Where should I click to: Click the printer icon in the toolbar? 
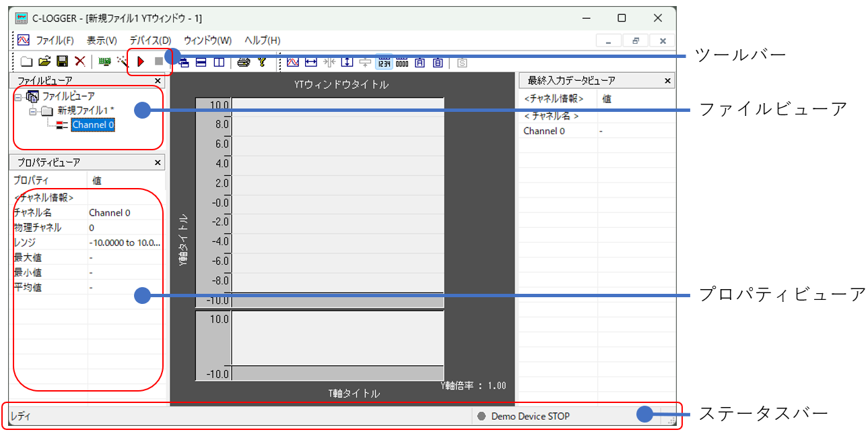click(x=243, y=63)
